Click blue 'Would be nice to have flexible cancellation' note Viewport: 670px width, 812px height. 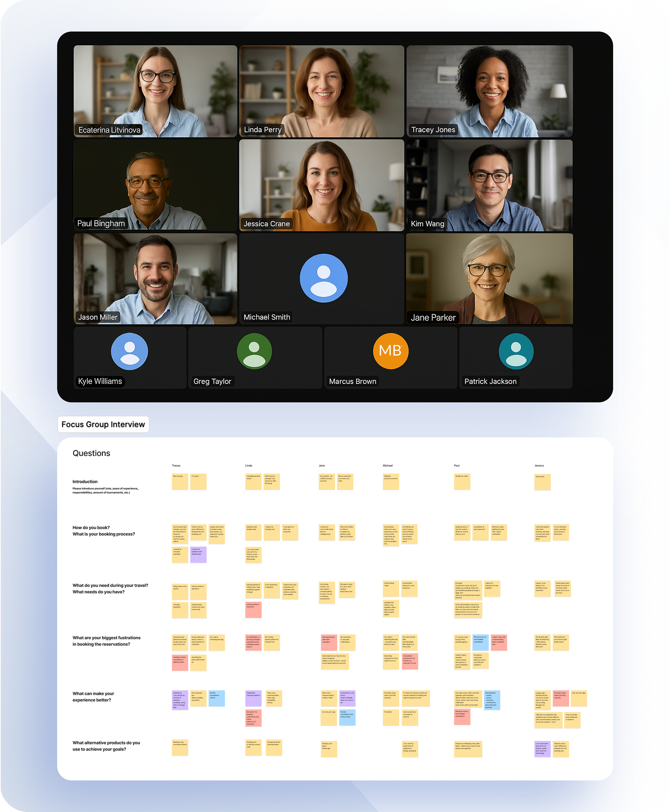tap(481, 642)
